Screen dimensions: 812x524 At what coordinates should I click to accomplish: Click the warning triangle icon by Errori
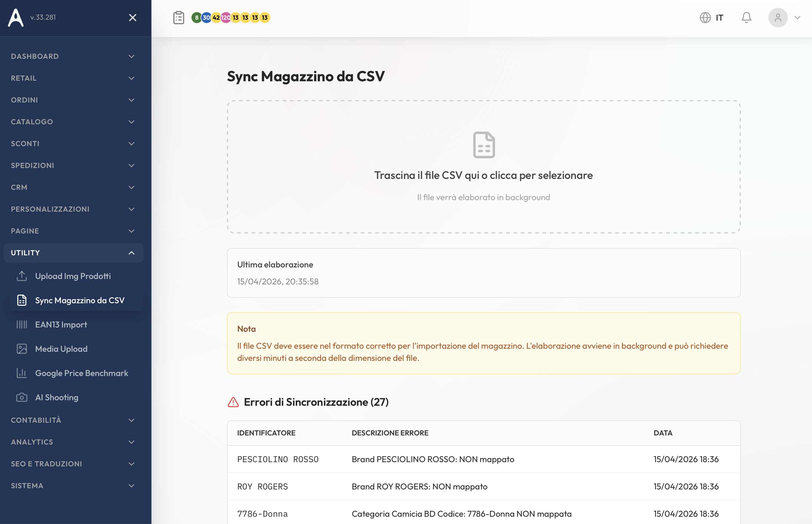click(x=233, y=402)
